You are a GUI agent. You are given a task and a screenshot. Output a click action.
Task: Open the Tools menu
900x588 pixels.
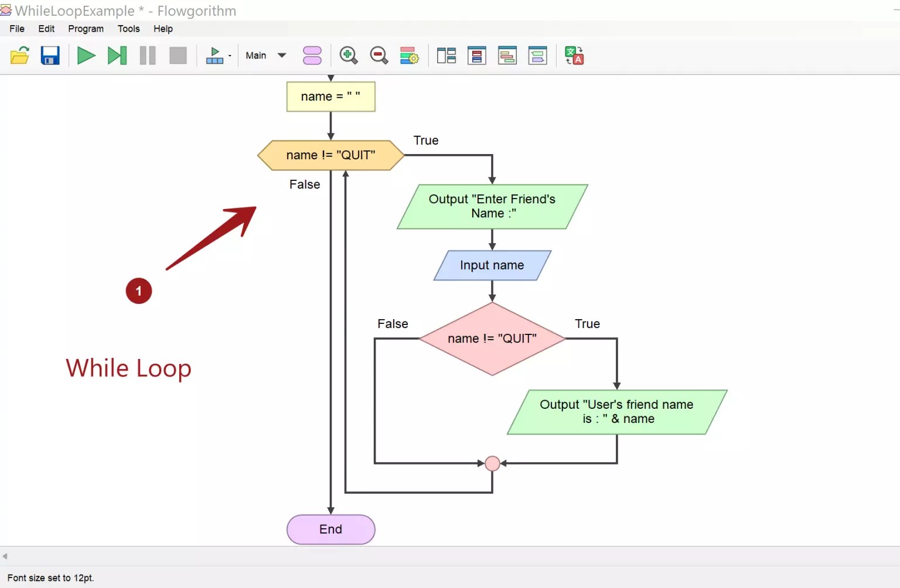pyautogui.click(x=128, y=29)
